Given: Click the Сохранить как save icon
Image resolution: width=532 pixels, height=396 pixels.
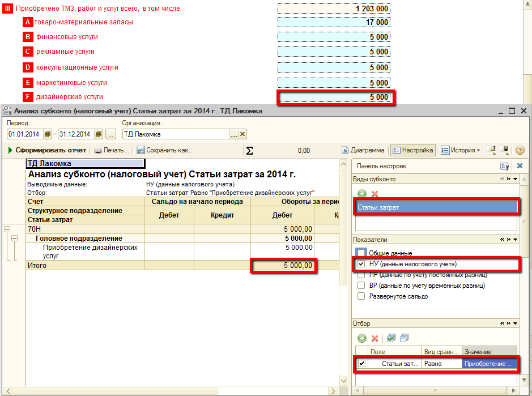Looking at the screenshot, I should [x=141, y=150].
